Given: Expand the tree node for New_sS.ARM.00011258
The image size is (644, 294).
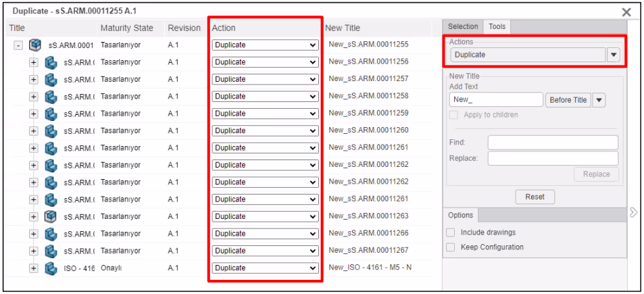Looking at the screenshot, I should tap(34, 97).
